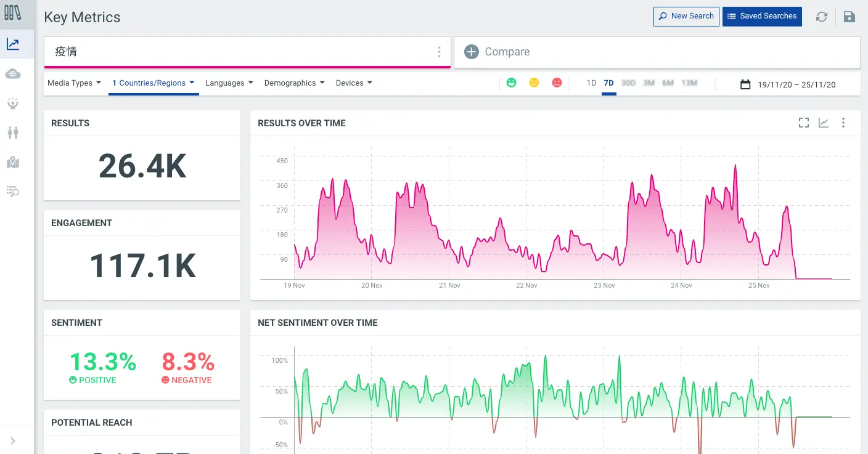
Task: Open Saved Searches
Action: click(762, 17)
